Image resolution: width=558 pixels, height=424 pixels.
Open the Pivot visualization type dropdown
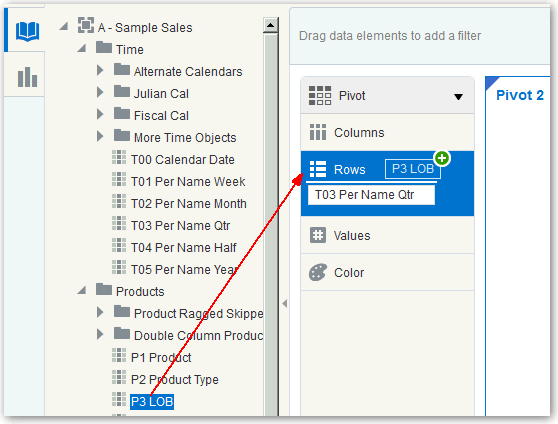pyautogui.click(x=458, y=96)
